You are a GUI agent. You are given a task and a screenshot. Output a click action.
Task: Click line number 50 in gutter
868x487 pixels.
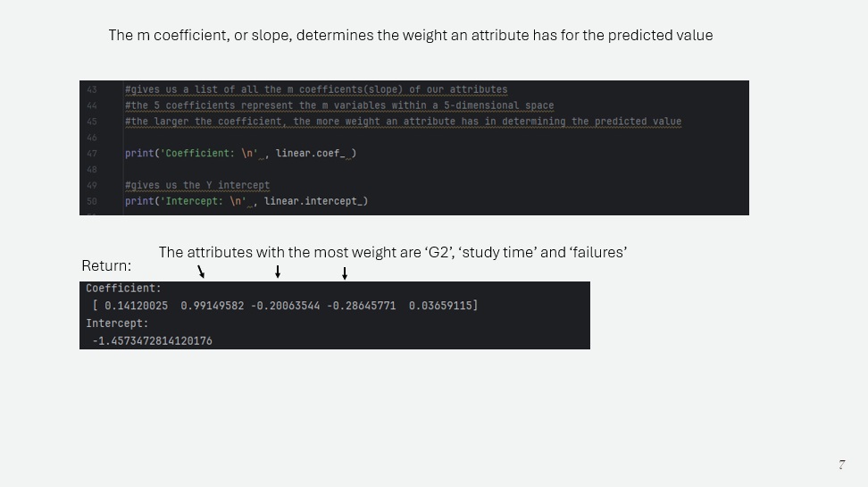click(92, 202)
